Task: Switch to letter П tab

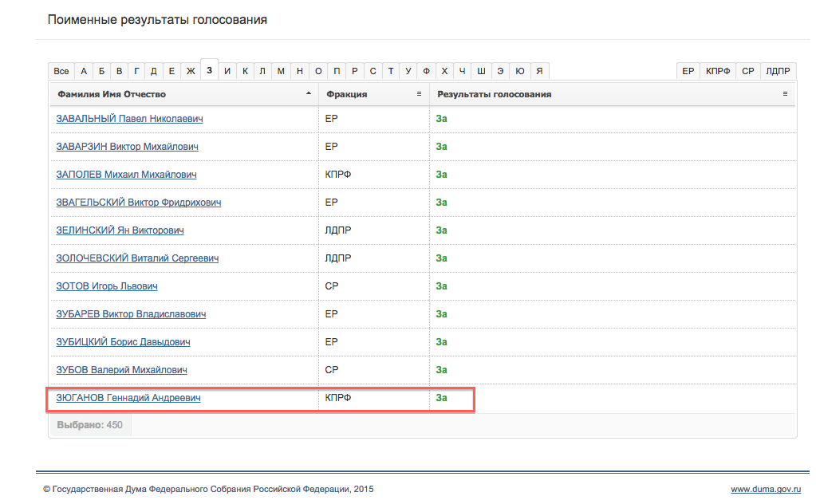Action: 337,71
